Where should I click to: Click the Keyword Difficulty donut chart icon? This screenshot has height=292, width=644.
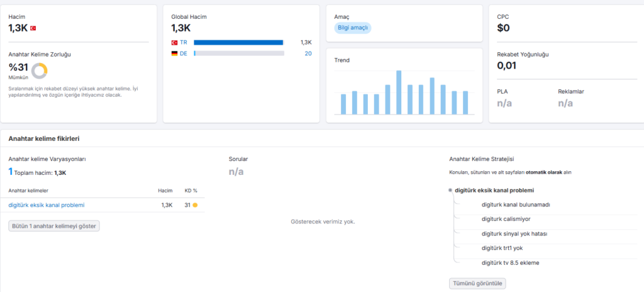[x=40, y=70]
